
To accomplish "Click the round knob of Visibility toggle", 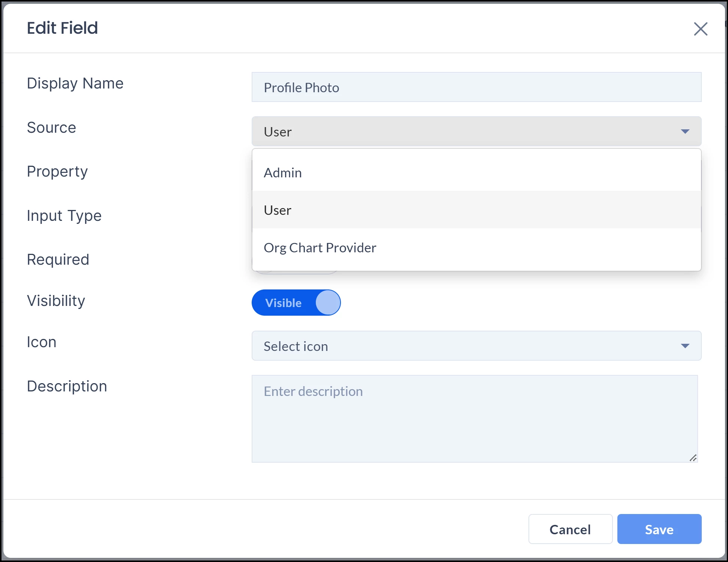I will pos(328,303).
